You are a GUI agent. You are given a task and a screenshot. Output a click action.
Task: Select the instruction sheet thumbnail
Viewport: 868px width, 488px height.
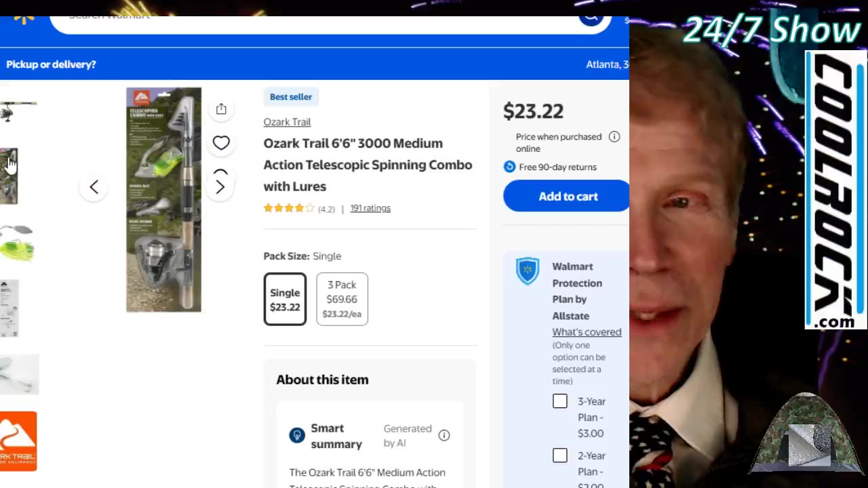[x=9, y=308]
